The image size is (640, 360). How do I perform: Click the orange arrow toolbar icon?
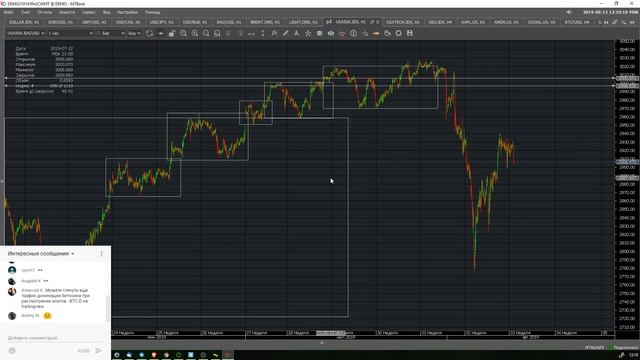pyautogui.click(x=376, y=33)
